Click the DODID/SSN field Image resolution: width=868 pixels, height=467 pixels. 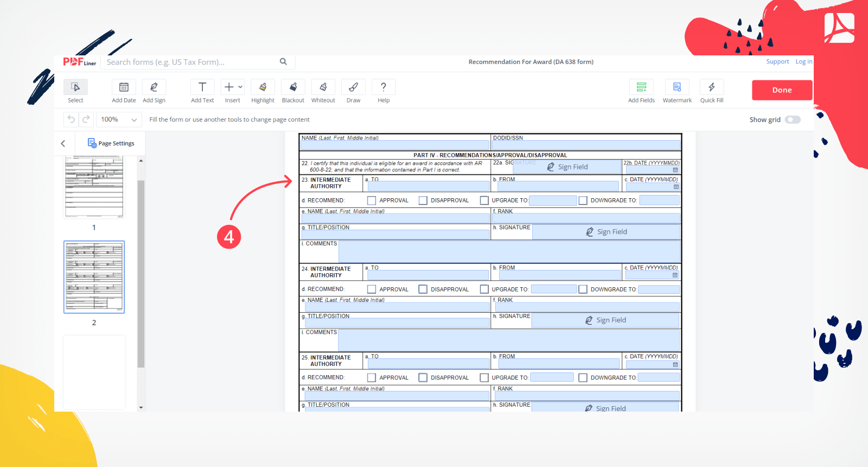tap(586, 145)
